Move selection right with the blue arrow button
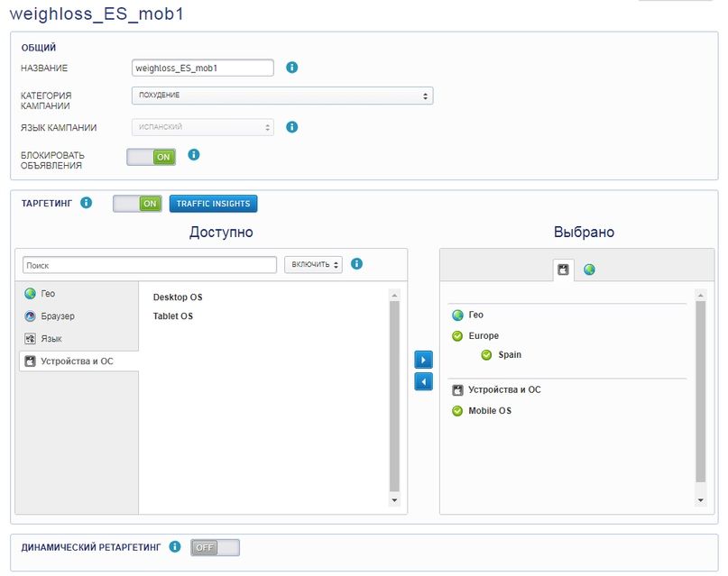The height and width of the screenshot is (576, 728). coord(423,360)
